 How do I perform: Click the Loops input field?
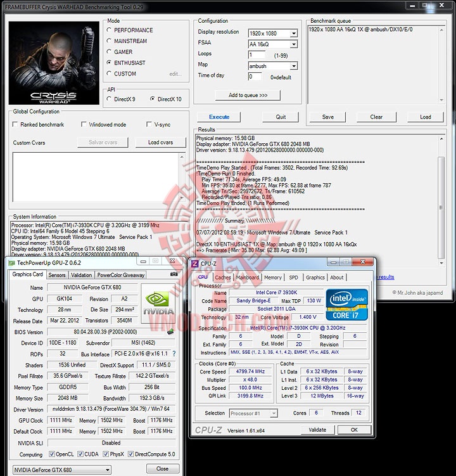point(256,55)
